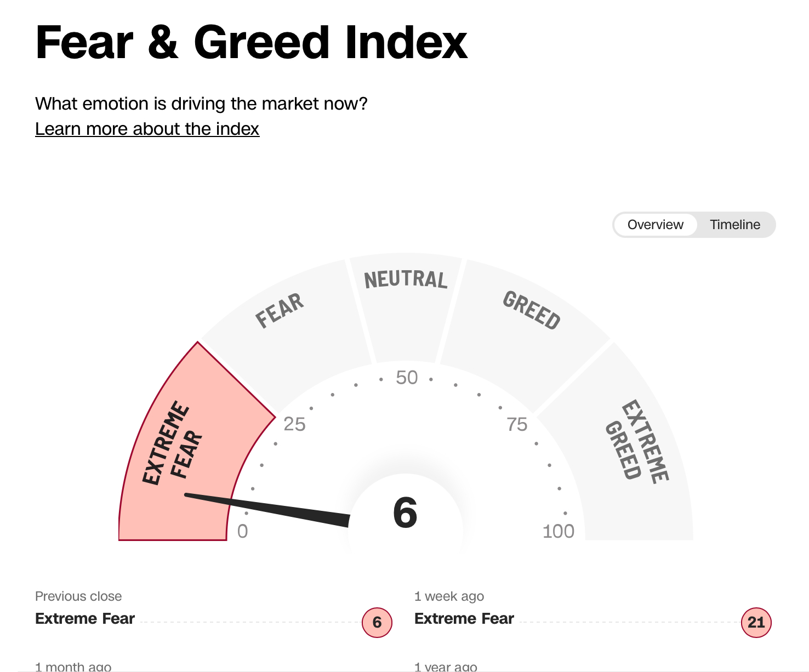The height and width of the screenshot is (672, 809).
Task: Click the 1 week ago Extreme Fear label
Action: click(x=464, y=618)
